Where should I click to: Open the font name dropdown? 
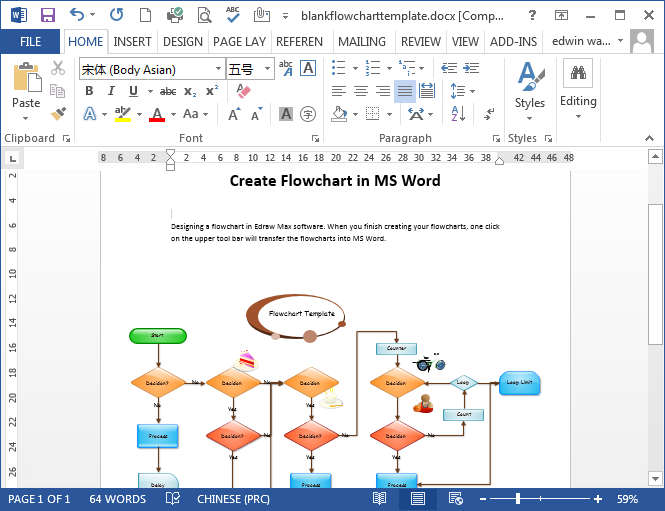click(x=217, y=69)
